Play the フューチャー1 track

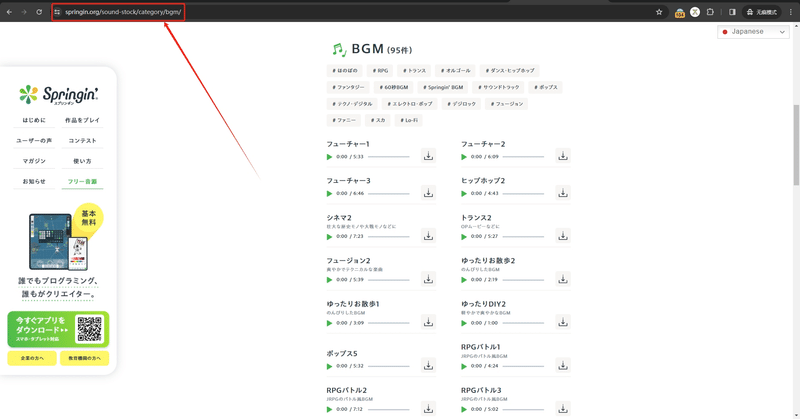(329, 157)
